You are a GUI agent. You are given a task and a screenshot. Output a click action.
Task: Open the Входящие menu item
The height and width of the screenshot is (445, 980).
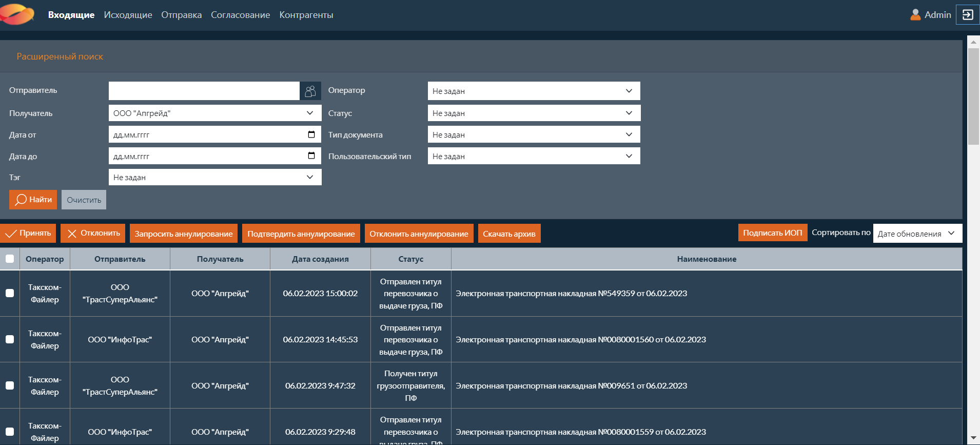71,15
